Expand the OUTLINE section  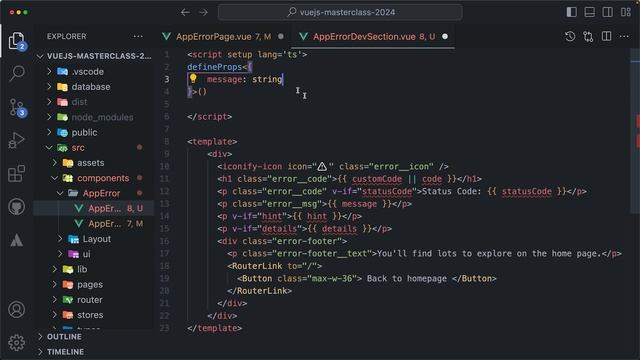point(94,337)
